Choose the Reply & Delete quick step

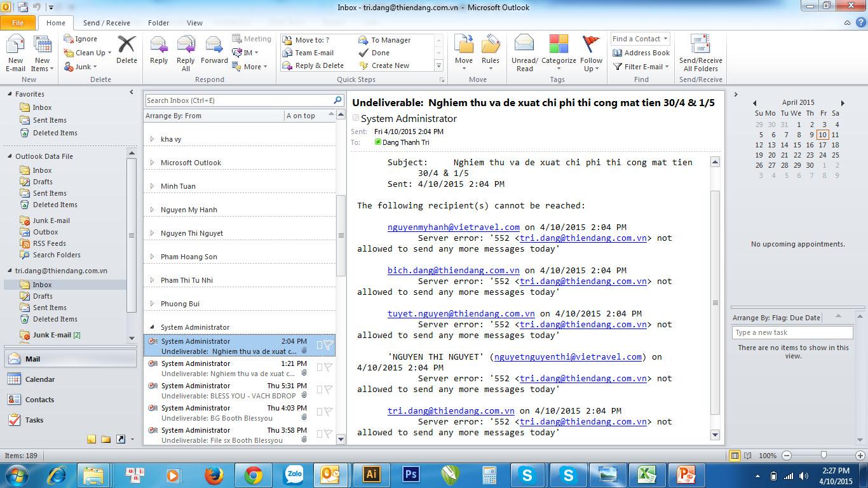click(x=314, y=65)
